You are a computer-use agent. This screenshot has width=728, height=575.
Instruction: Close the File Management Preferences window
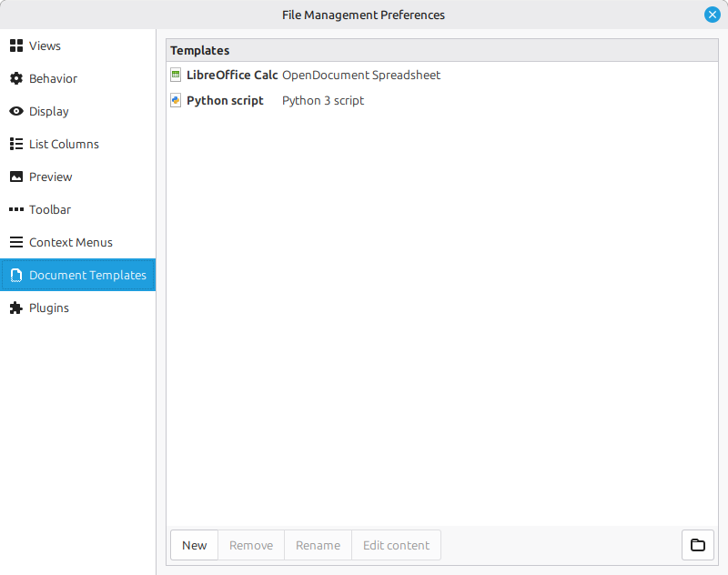712,15
